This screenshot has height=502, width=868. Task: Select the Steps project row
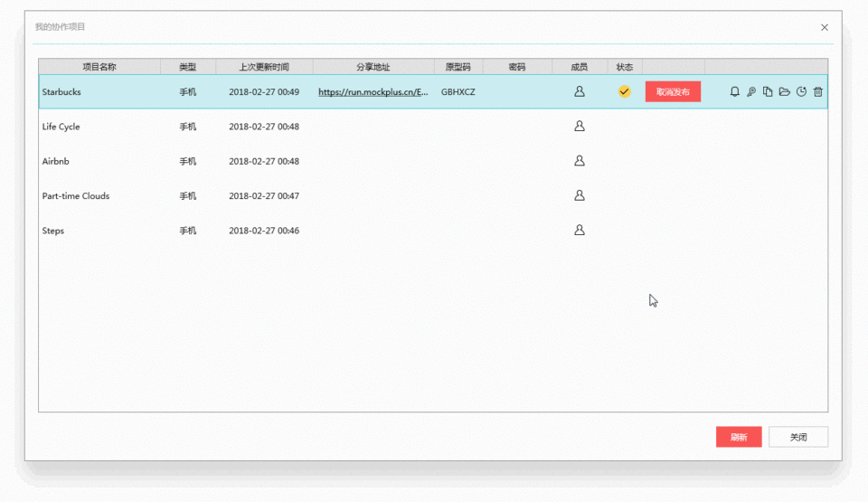[433, 231]
